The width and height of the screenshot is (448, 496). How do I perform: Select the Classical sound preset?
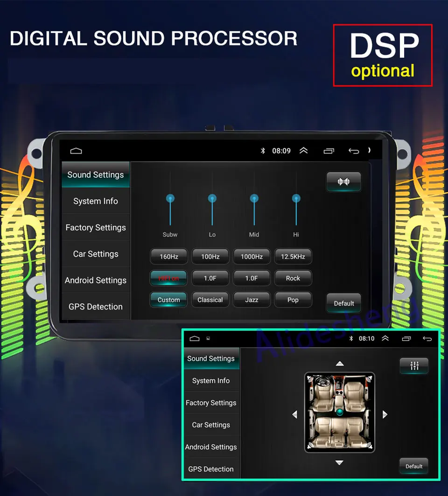(210, 300)
